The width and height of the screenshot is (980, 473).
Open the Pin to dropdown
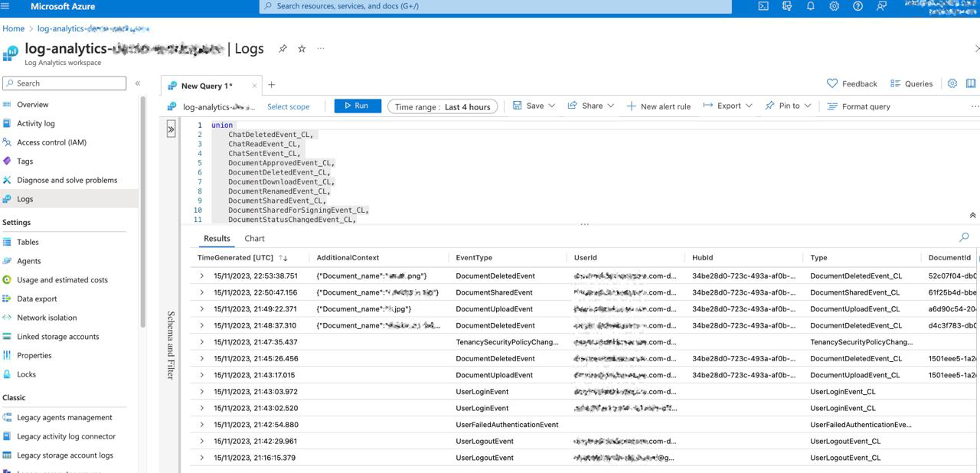pos(788,106)
